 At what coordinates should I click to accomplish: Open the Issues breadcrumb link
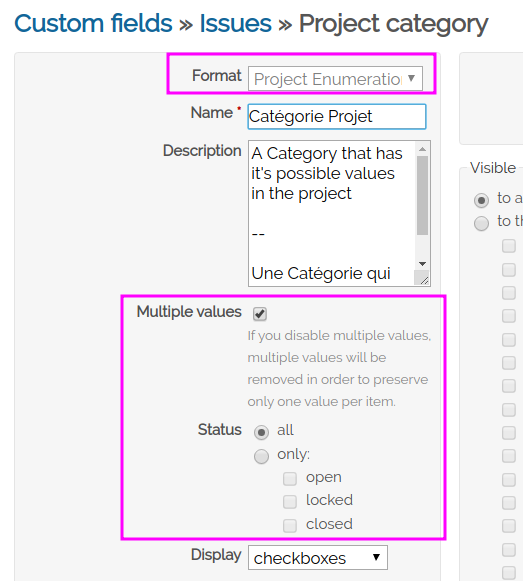pos(235,24)
